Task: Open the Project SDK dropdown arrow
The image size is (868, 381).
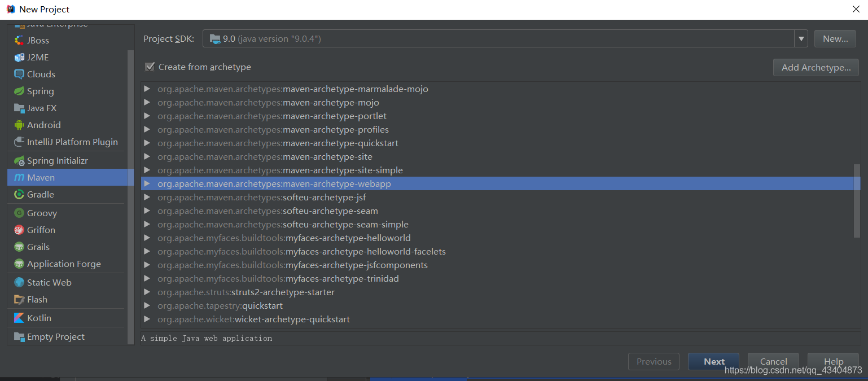Action: [x=801, y=38]
